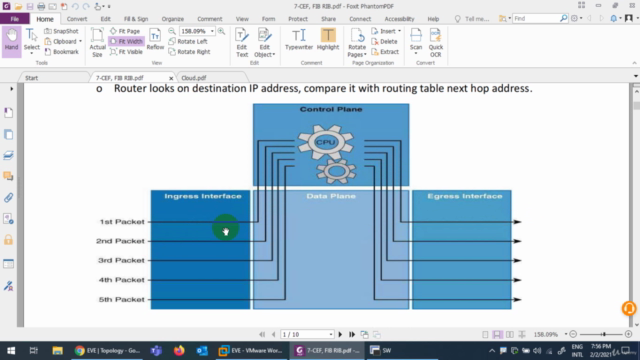The image size is (640, 360).
Task: Rotate view Left
Action: click(188, 41)
